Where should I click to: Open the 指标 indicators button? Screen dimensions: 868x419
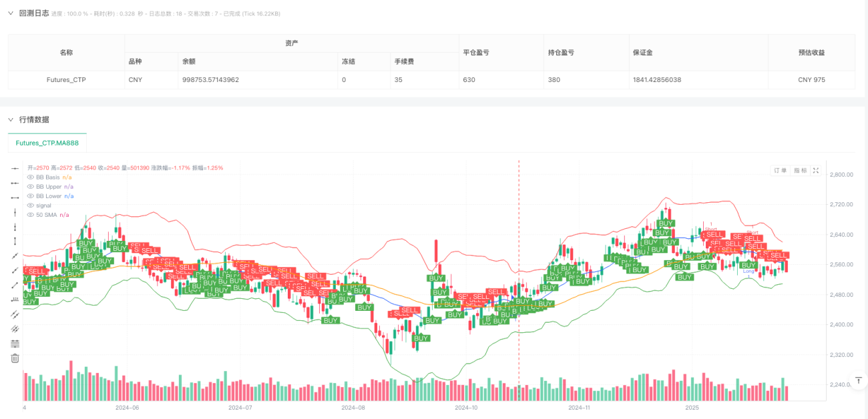pos(800,171)
